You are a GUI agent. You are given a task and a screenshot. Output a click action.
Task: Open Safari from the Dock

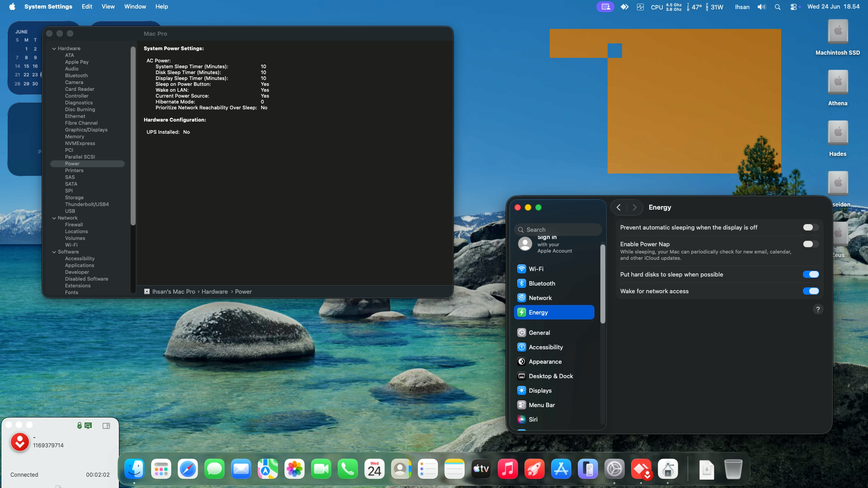pyautogui.click(x=188, y=469)
